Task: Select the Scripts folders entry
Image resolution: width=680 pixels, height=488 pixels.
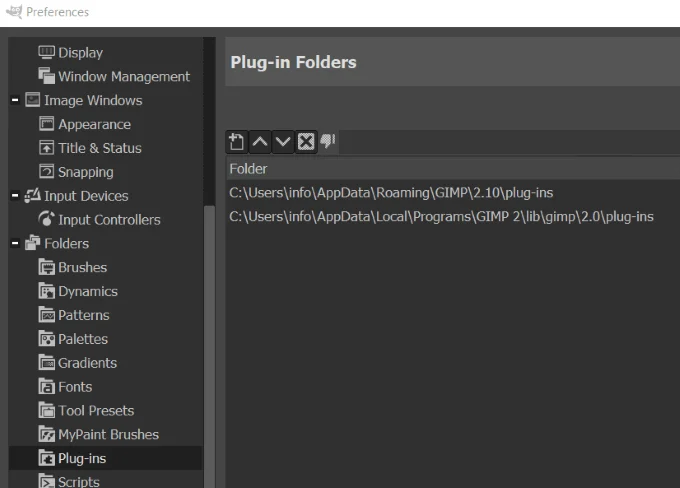Action: (79, 481)
